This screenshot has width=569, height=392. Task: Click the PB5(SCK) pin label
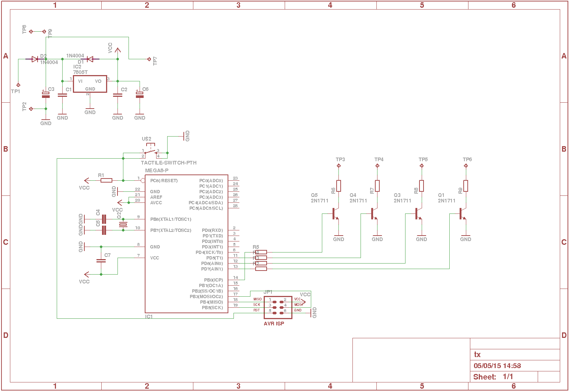[213, 308]
